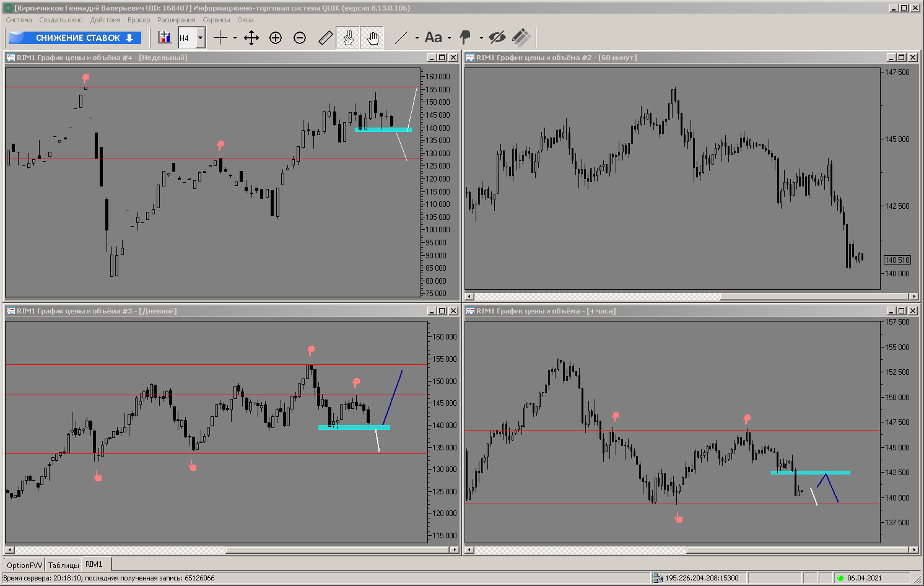The width and height of the screenshot is (924, 586).
Task: Open the Сервисы menu
Action: click(x=216, y=20)
